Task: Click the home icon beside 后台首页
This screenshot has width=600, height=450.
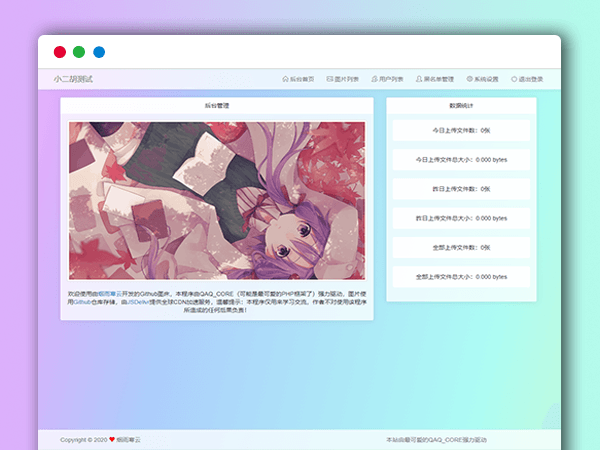Action: [286, 78]
